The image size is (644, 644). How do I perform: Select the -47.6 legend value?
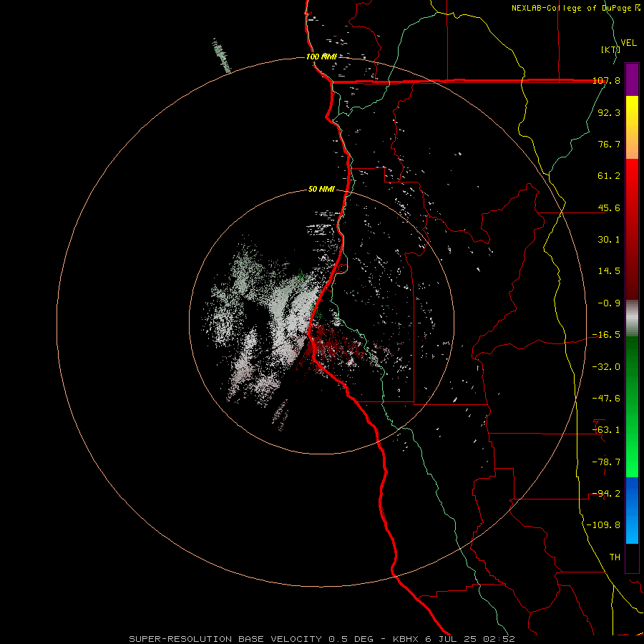[x=606, y=399]
